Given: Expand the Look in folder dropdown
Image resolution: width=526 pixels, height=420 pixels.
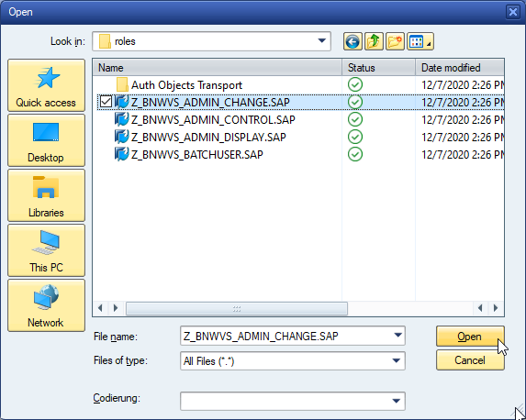Looking at the screenshot, I should 321,41.
